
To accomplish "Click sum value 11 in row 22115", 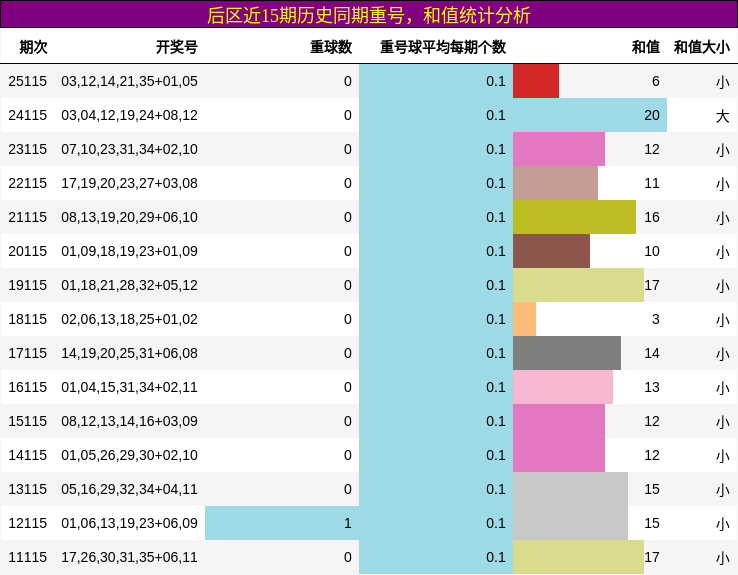I will point(652,183).
